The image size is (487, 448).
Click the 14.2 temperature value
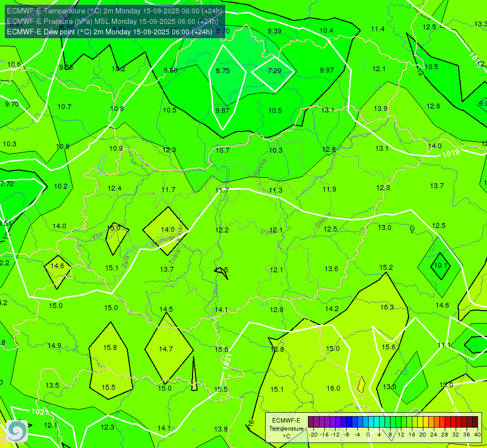tap(332, 309)
